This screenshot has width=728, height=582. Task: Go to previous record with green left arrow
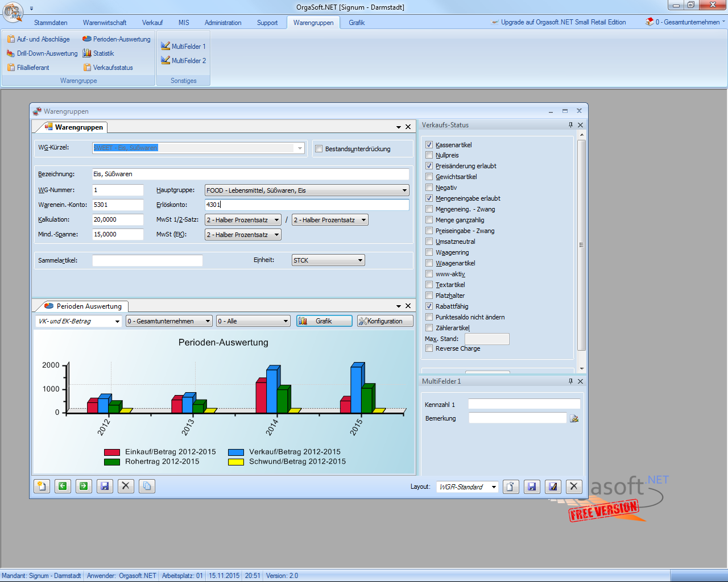[x=63, y=486]
